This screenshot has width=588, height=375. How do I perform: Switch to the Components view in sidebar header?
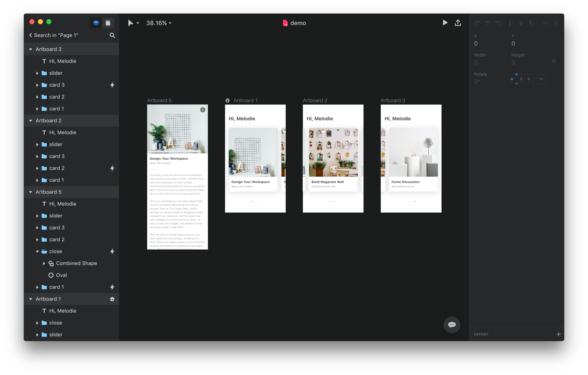click(x=108, y=23)
